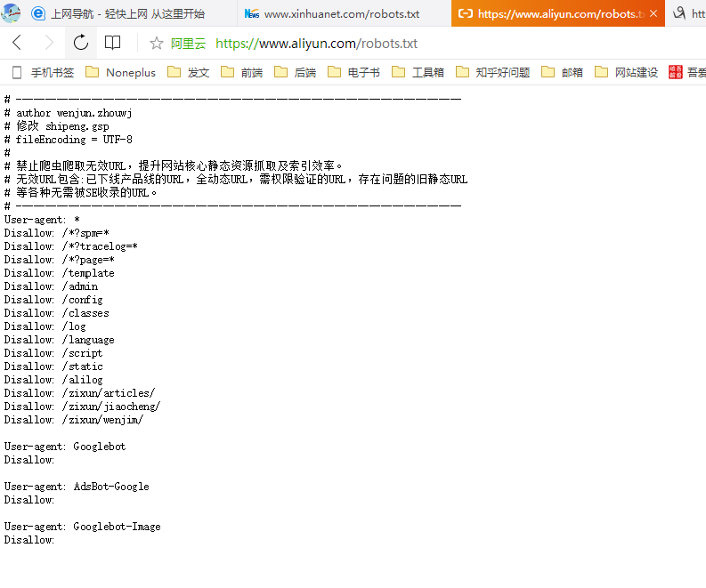The width and height of the screenshot is (706, 588).
Task: Switch to xinhuanet robots.txt tab
Action: [345, 13]
